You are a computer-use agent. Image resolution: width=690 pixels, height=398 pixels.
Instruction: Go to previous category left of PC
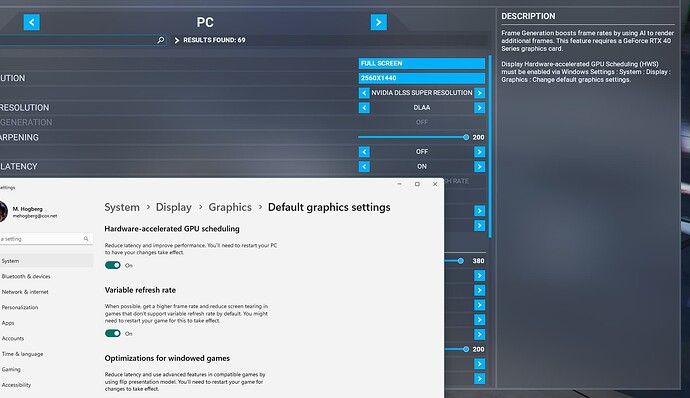pyautogui.click(x=32, y=22)
